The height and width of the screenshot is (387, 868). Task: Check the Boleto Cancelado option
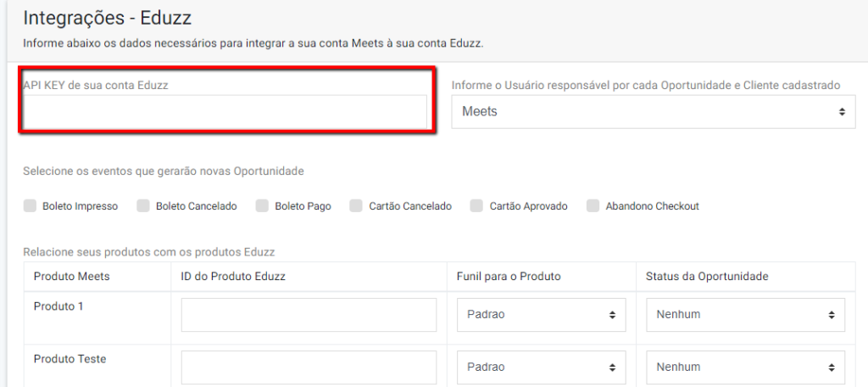142,206
